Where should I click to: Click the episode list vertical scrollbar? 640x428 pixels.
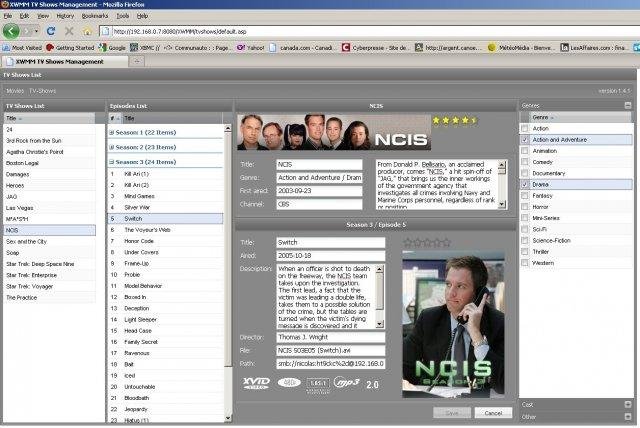point(228,273)
